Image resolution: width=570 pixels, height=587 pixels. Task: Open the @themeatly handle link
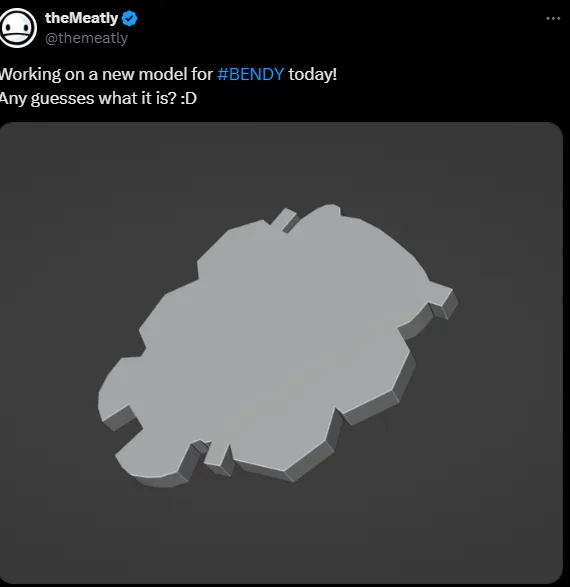86,38
